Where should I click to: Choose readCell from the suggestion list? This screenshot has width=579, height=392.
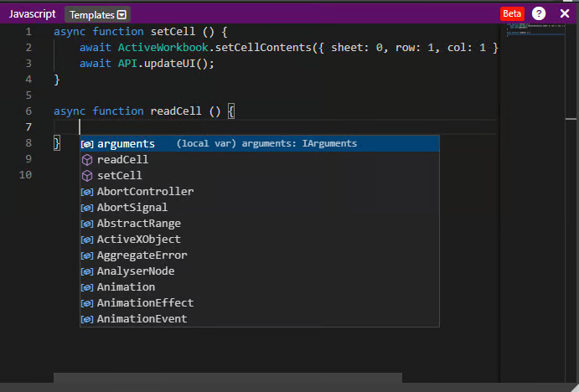click(x=122, y=160)
